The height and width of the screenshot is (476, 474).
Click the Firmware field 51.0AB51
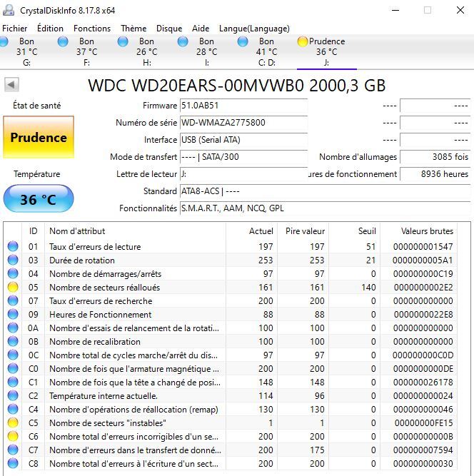tap(243, 106)
